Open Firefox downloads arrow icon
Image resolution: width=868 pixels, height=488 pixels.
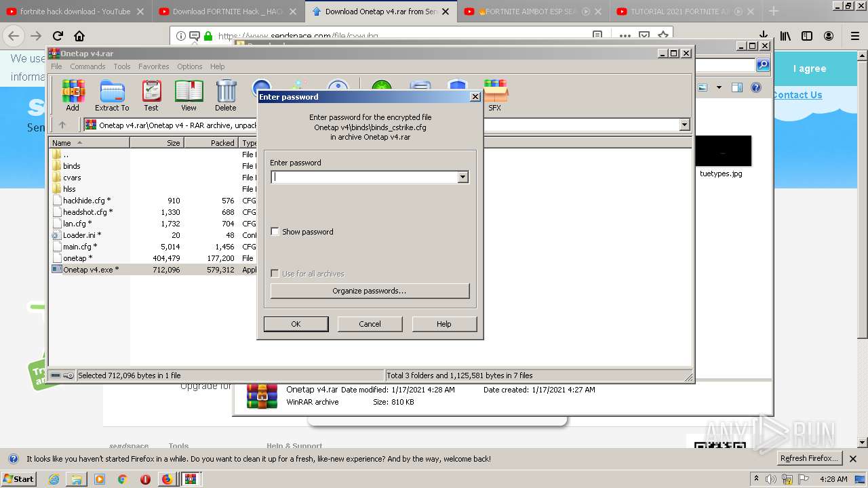pyautogui.click(x=764, y=36)
